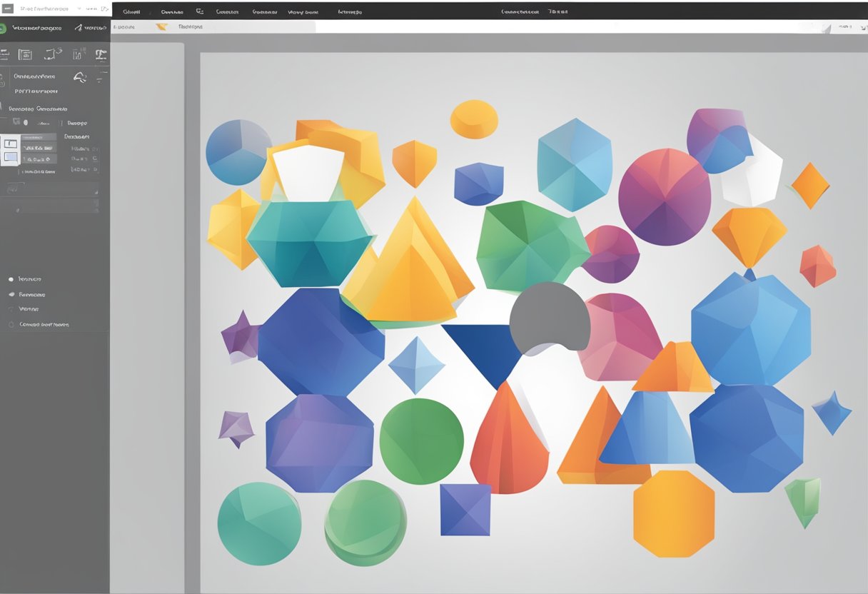
Task: Select the first tool icon in the top toolbar
Action: 4,54
